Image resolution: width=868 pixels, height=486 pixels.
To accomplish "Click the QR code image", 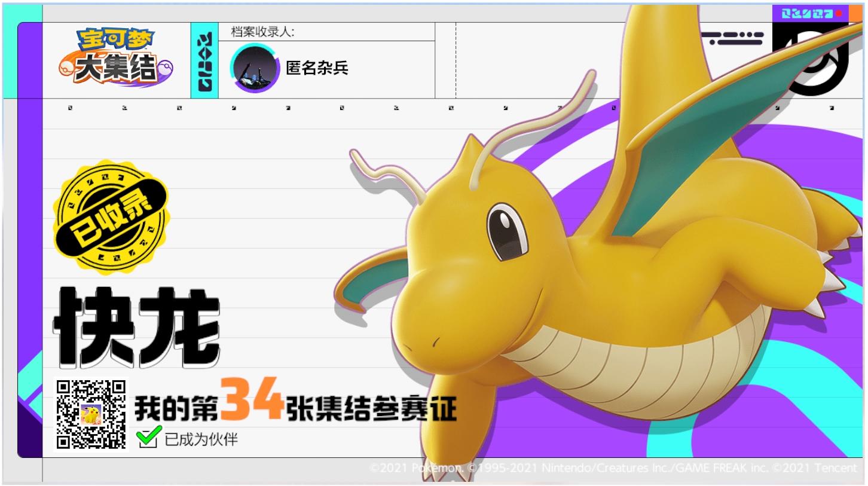I will pyautogui.click(x=91, y=414).
